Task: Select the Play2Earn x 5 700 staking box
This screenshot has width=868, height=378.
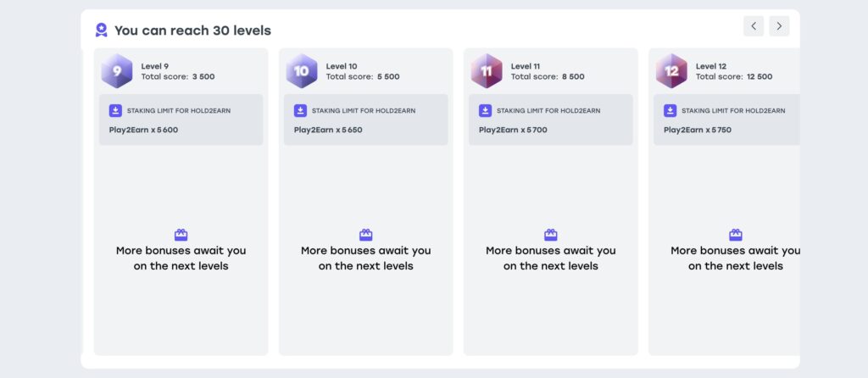Action: [551, 120]
